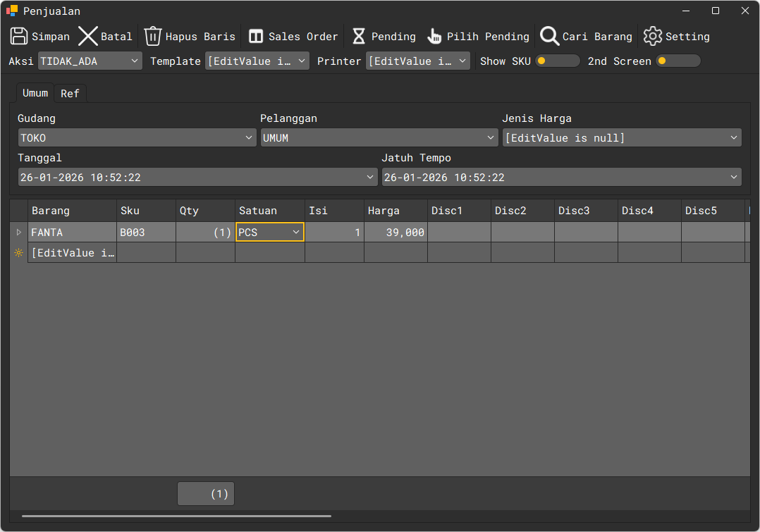Screen dimensions: 760x532
Task: Click the Batal X icon
Action: coord(88,37)
